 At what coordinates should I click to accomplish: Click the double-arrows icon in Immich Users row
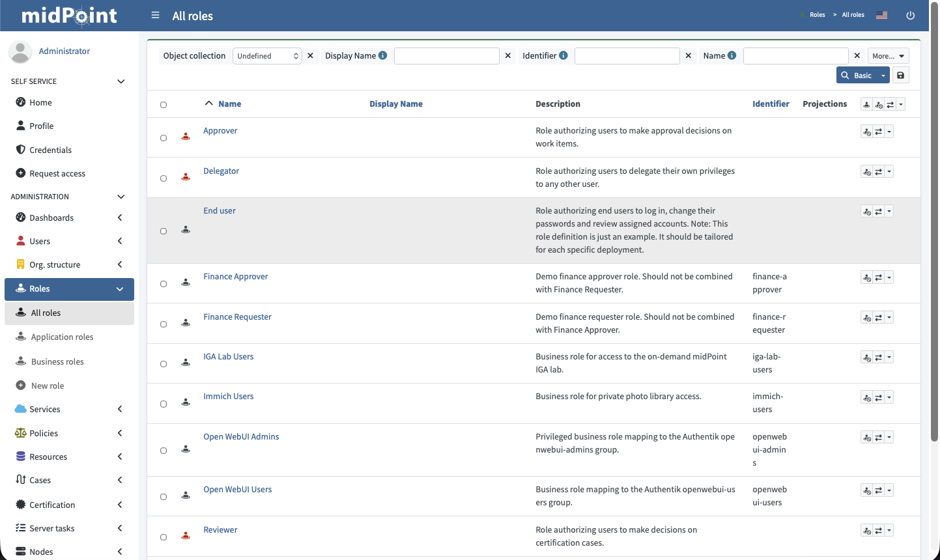click(x=878, y=397)
